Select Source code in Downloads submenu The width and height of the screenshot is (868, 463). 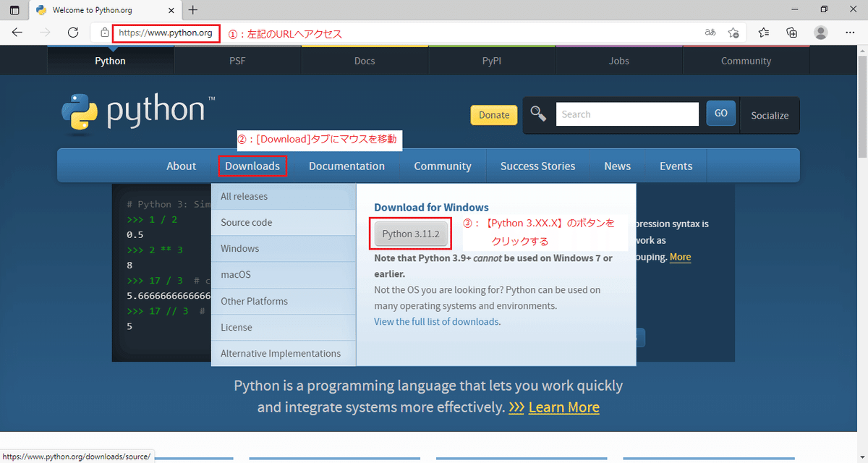point(284,222)
